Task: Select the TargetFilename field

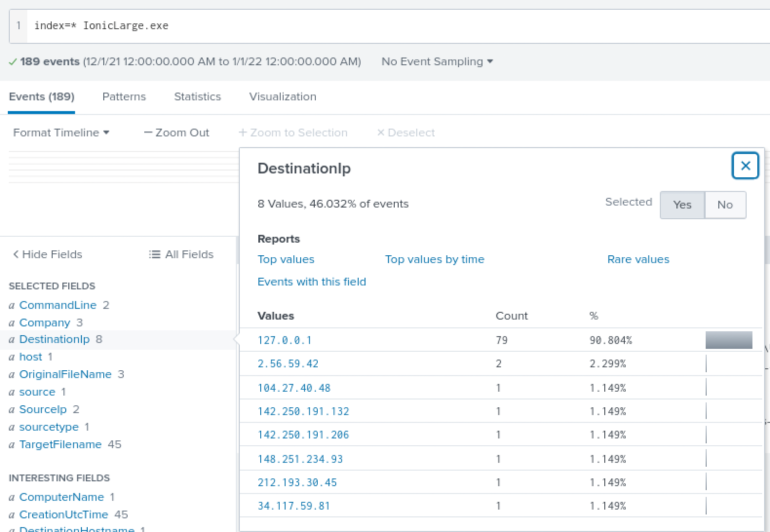Action: pos(60,444)
